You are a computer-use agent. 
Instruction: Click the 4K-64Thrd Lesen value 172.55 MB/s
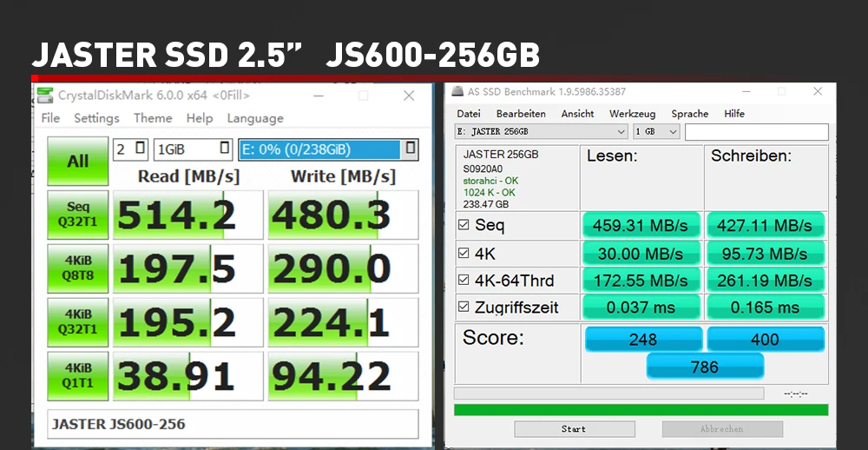(x=641, y=281)
